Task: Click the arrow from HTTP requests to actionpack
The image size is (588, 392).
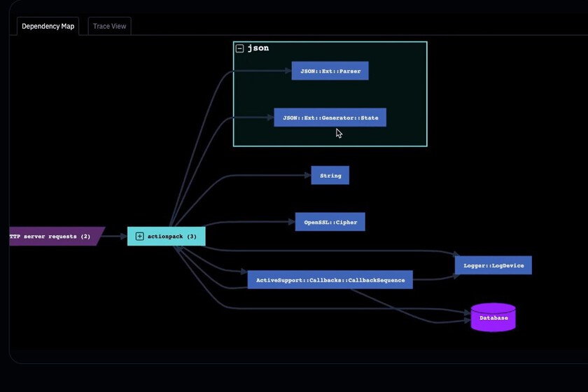Action: (120, 237)
